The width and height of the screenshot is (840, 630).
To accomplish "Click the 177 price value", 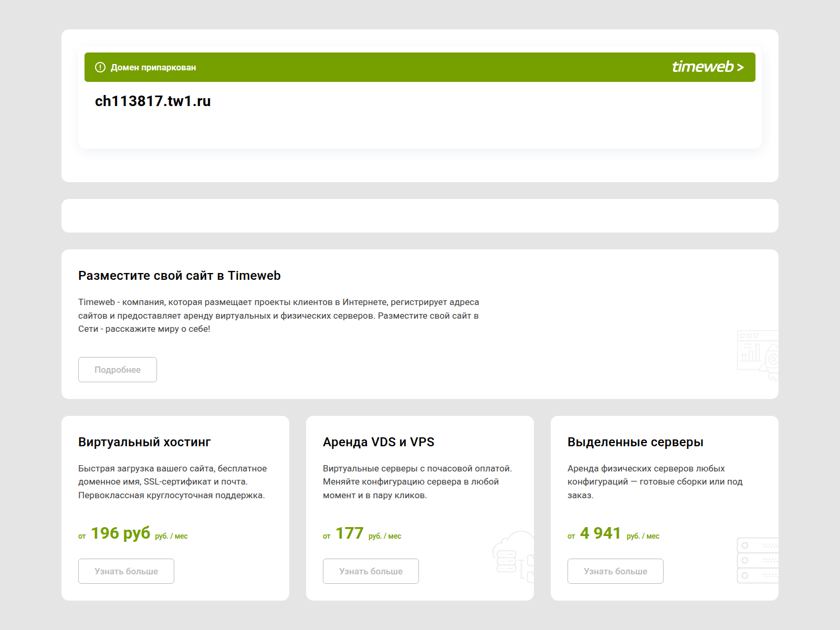I will [350, 533].
